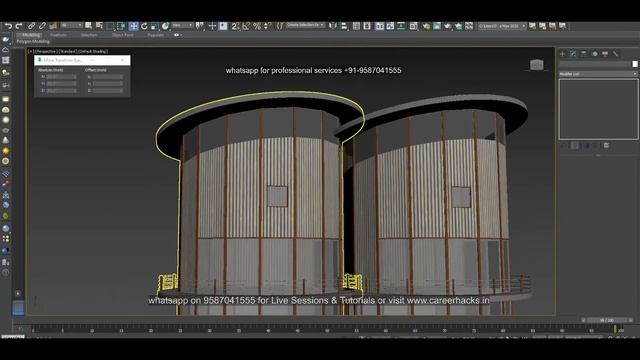This screenshot has height=360, width=640.
Task: Switch to the Object Paint ribbon tab
Action: pyautogui.click(x=122, y=35)
